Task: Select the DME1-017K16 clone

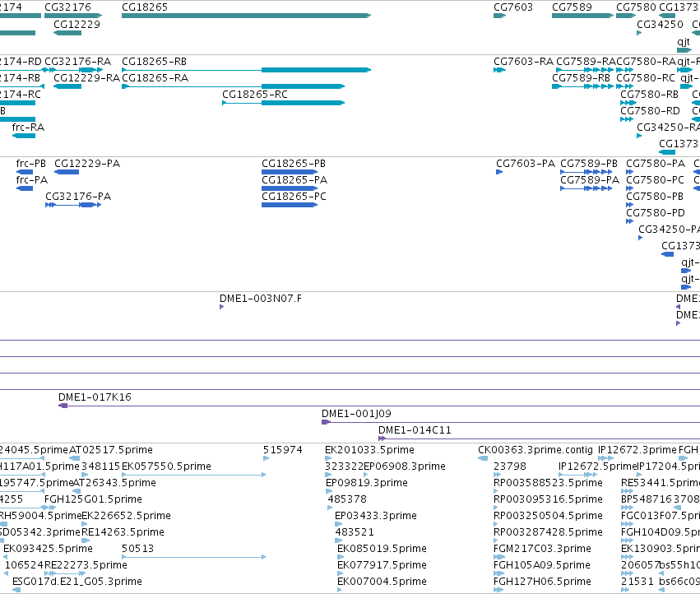Action: click(379, 406)
